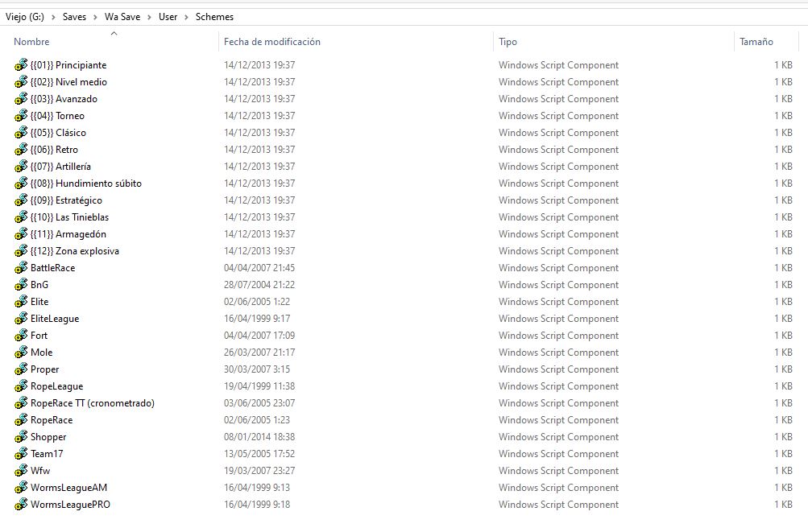808x532 pixels.
Task: Click the Tipo cell of the Fort row
Action: pyautogui.click(x=558, y=336)
